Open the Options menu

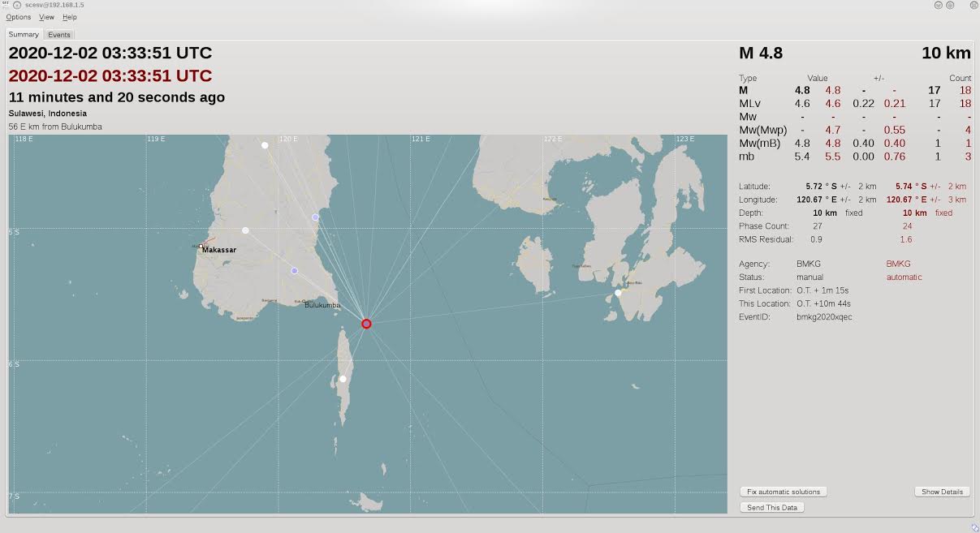click(x=18, y=17)
